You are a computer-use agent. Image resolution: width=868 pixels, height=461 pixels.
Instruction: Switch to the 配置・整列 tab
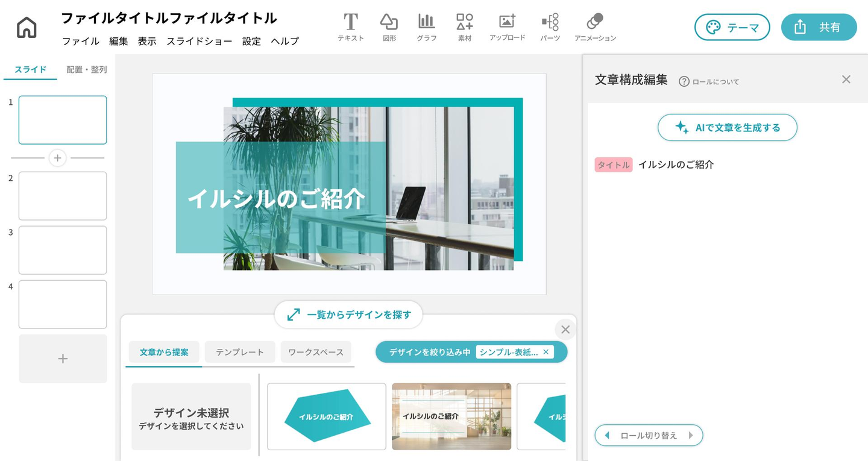86,70
